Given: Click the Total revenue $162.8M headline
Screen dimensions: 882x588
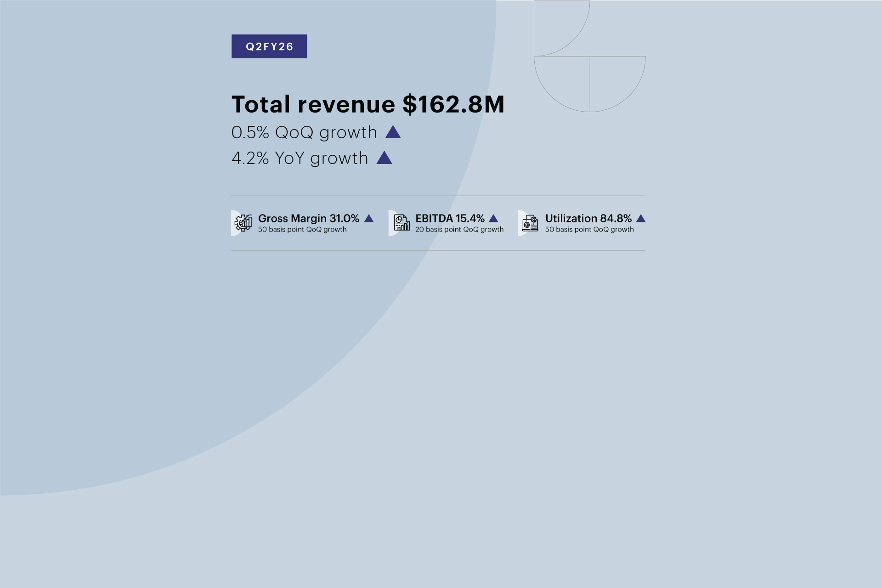Looking at the screenshot, I should click(367, 104).
